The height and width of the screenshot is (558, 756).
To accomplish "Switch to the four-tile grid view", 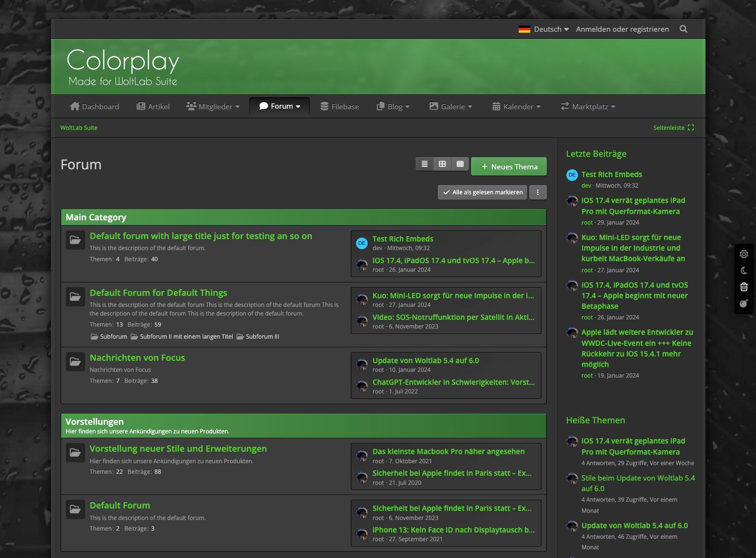I will [442, 164].
